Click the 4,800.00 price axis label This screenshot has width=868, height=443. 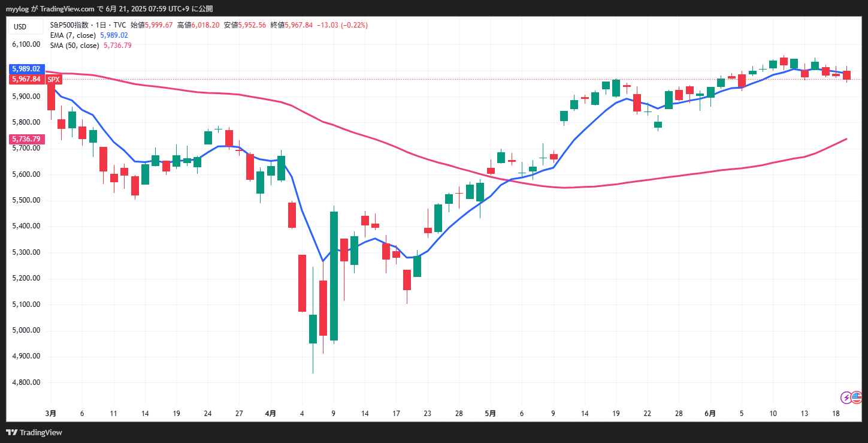pos(26,382)
